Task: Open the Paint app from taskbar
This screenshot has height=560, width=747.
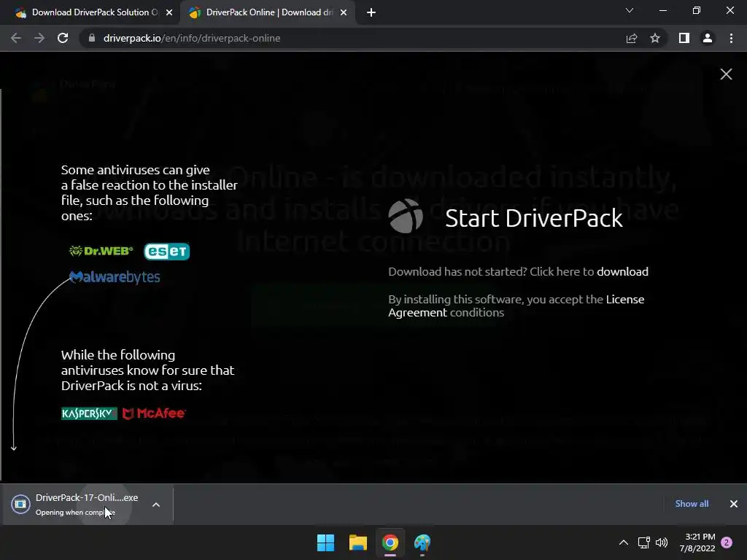Action: pos(422,542)
